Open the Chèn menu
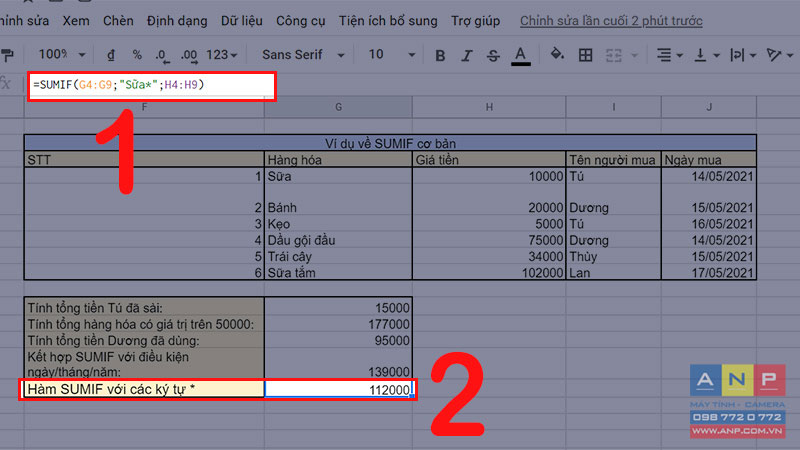 (118, 21)
